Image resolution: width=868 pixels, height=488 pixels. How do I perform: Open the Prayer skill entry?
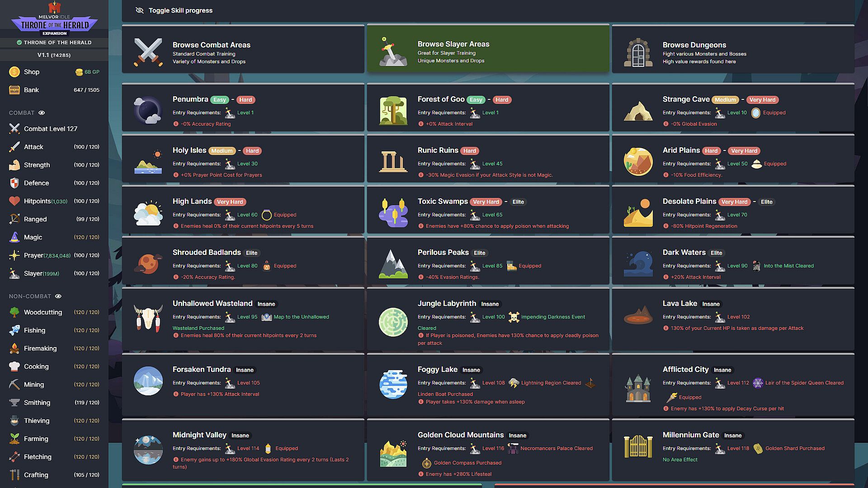tap(33, 255)
